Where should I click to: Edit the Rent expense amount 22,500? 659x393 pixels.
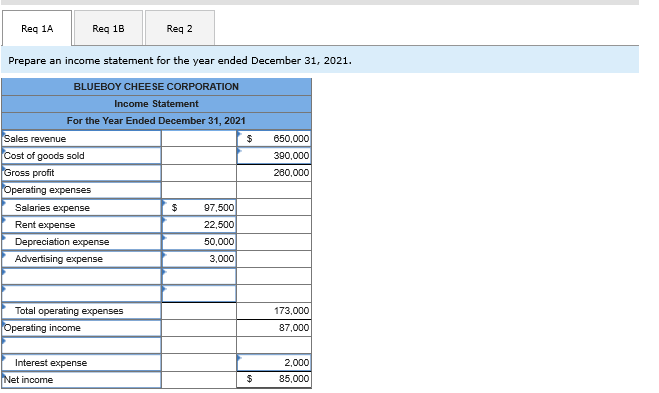tap(199, 225)
